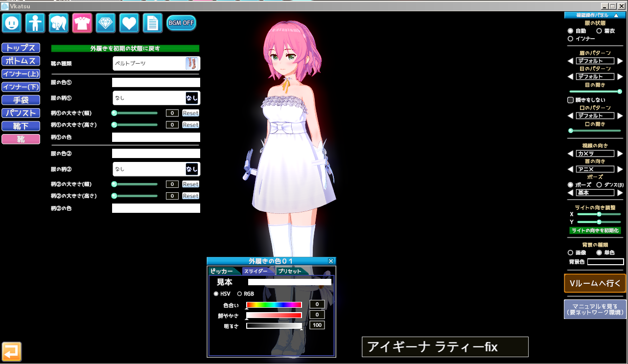Open the body shape icon
Viewport: 628px width, 364px height.
coord(35,23)
